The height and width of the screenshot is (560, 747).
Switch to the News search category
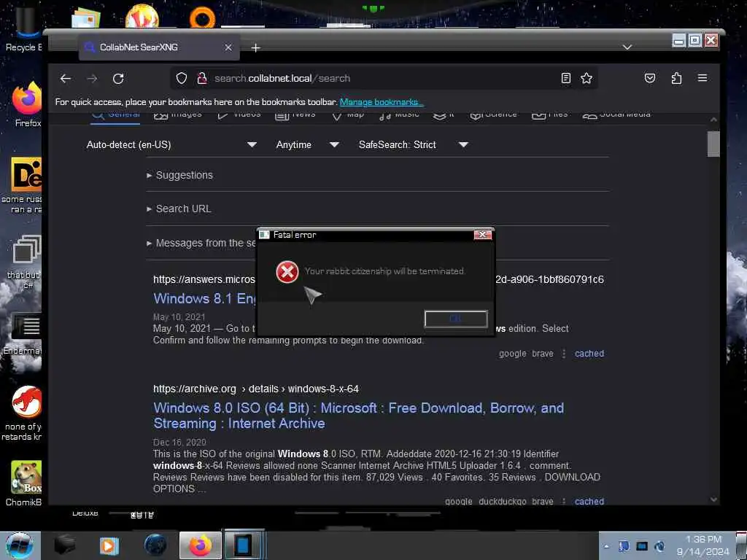pos(295,115)
